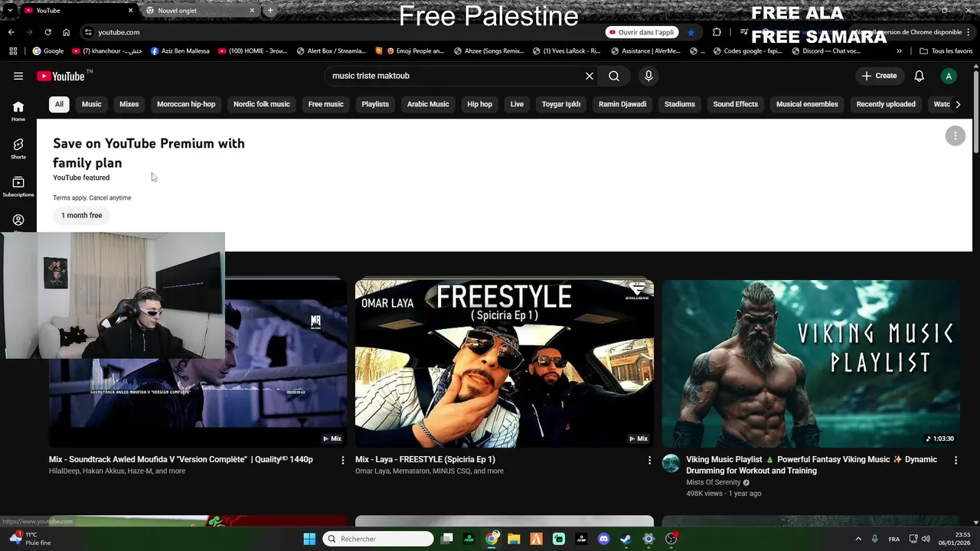This screenshot has width=980, height=551.
Task: Open the account avatar menu
Action: pyautogui.click(x=949, y=76)
